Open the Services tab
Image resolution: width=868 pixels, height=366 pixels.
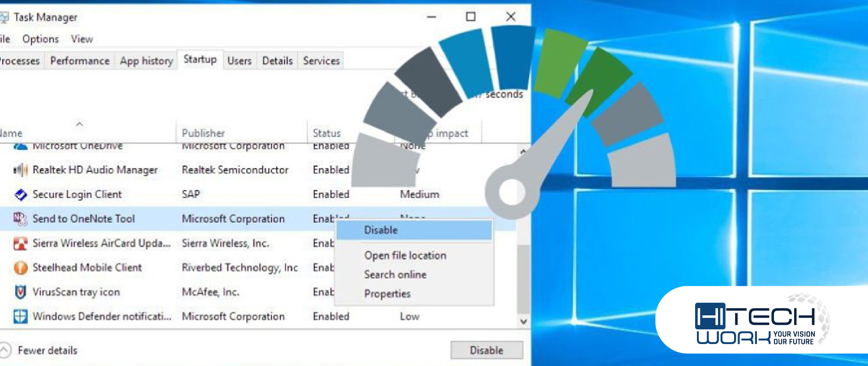click(321, 61)
